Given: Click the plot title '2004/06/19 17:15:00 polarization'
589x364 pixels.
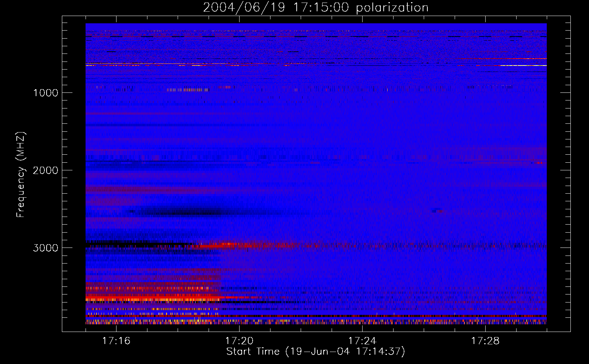Looking at the screenshot, I should click(x=316, y=7).
